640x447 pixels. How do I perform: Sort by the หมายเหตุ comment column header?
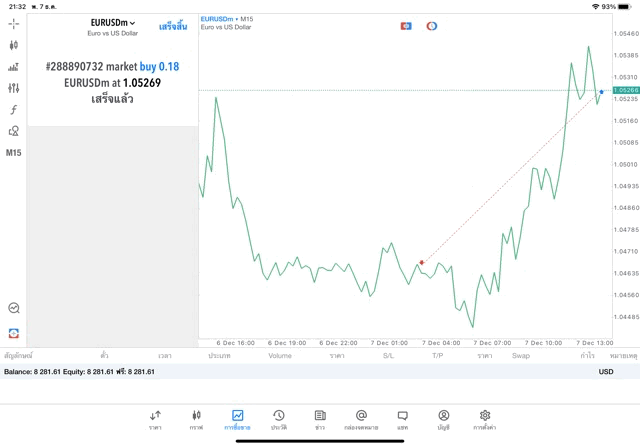click(x=623, y=356)
